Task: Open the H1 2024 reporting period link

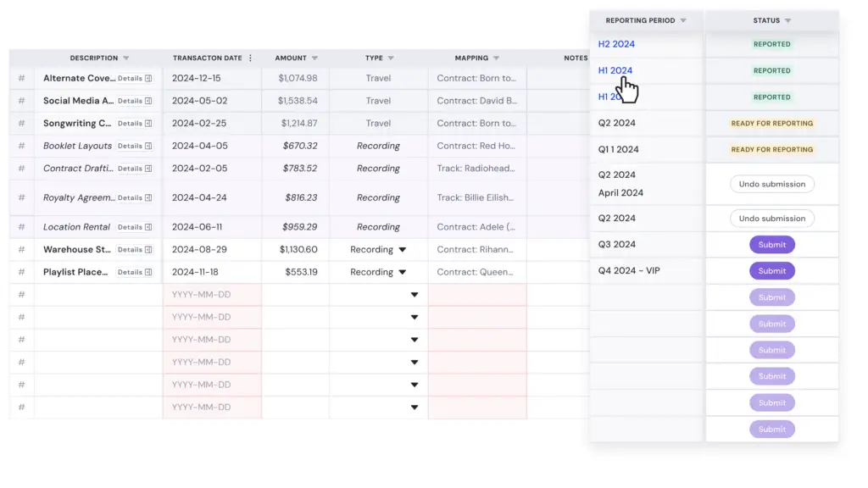Action: [x=615, y=70]
